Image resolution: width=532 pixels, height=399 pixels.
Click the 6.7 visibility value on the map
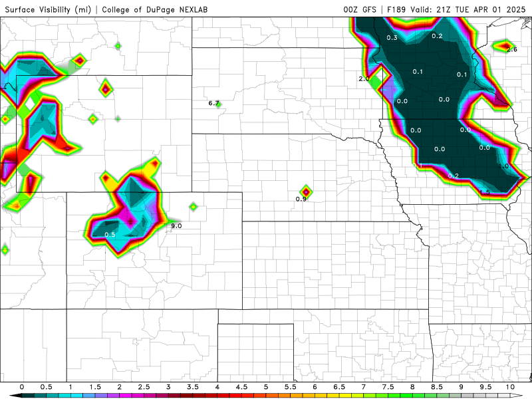[x=213, y=103]
